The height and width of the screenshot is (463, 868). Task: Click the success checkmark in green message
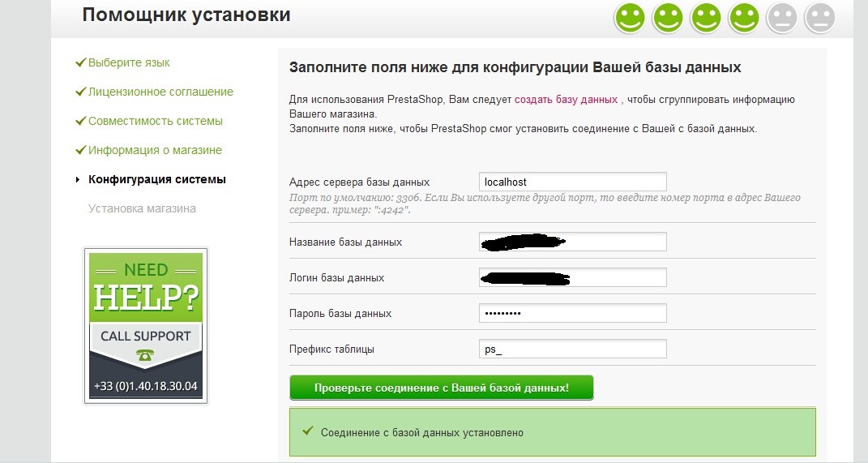(307, 431)
